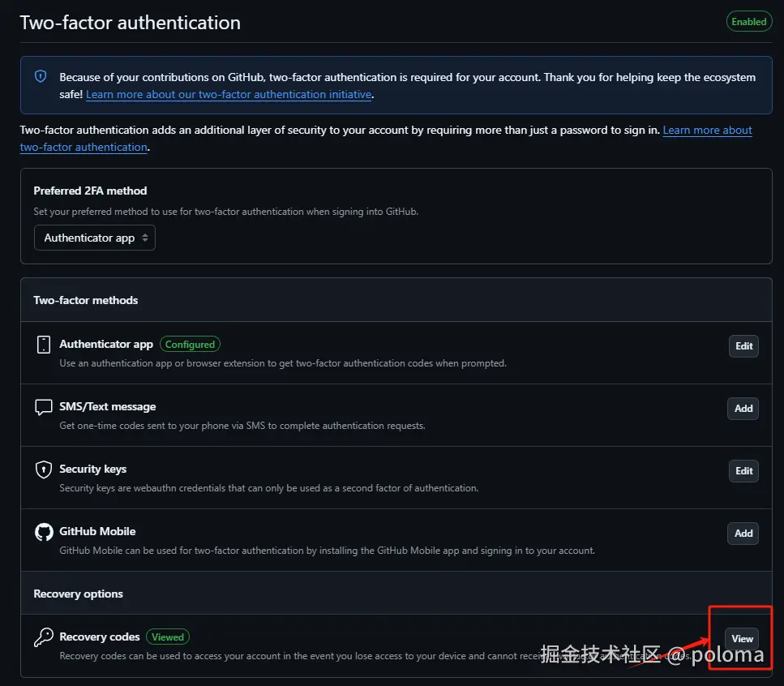Image resolution: width=784 pixels, height=686 pixels.
Task: Click the 'Two-factor authentication' page heading
Action: pos(130,23)
